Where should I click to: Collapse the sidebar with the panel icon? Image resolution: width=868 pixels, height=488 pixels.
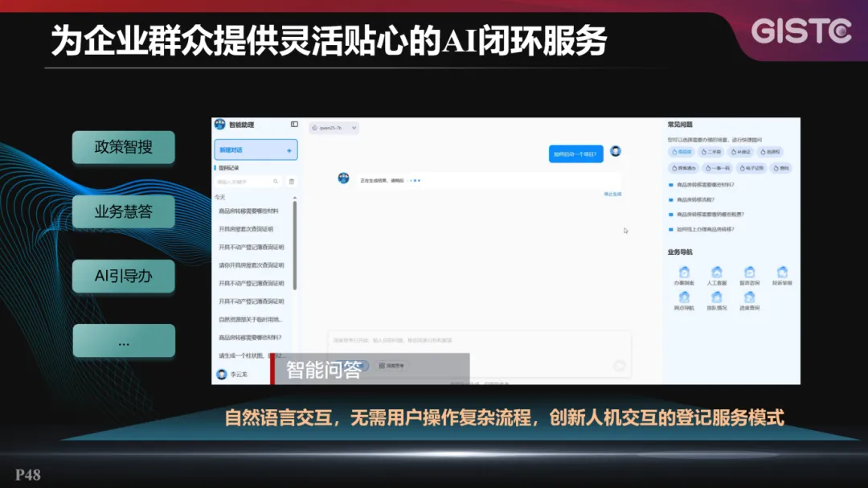point(294,125)
